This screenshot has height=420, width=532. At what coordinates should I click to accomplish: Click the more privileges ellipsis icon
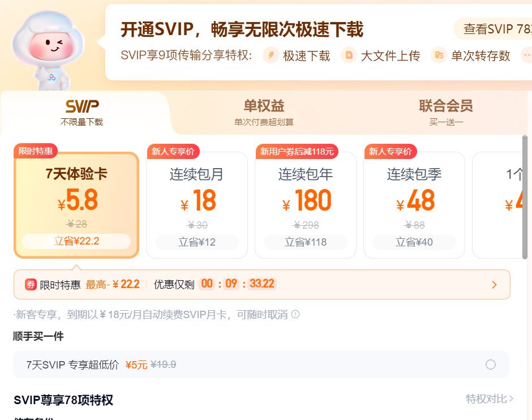527,55
